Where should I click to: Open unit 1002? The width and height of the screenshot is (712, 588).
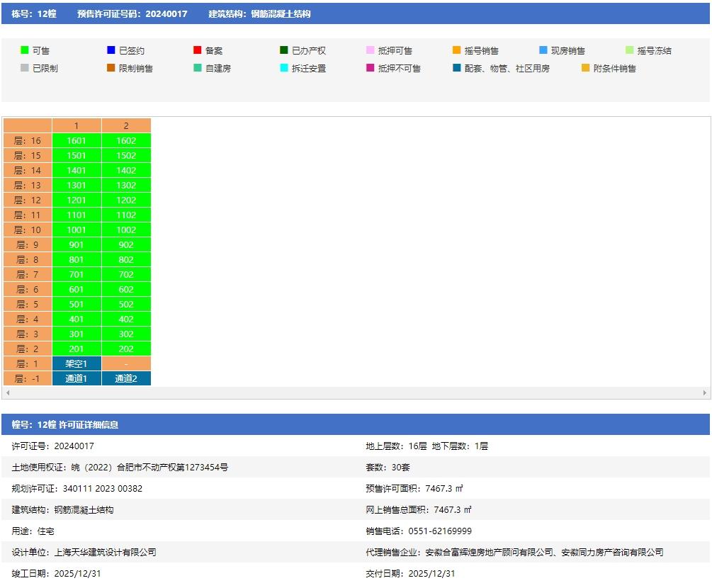point(126,230)
